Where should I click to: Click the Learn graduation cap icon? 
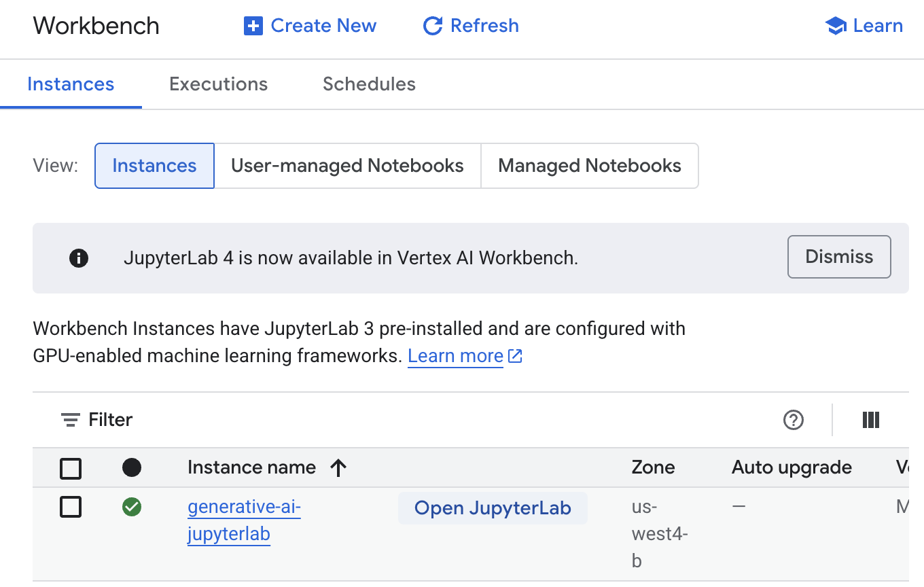tap(835, 26)
